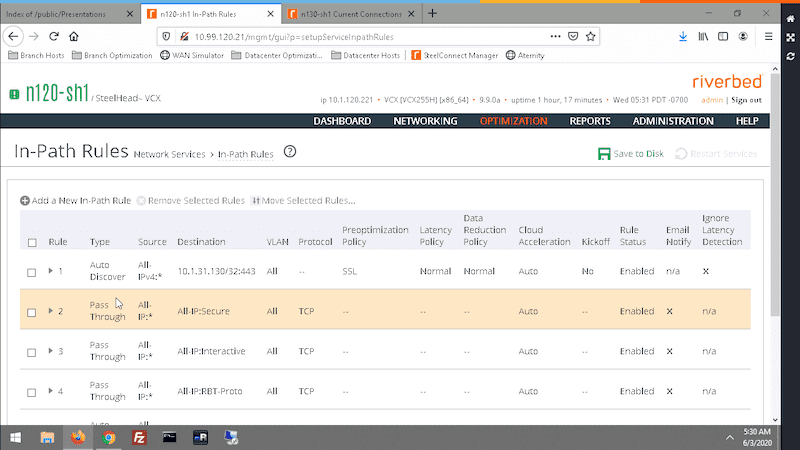Check the box for rule 2
800x450 pixels.
(32, 312)
